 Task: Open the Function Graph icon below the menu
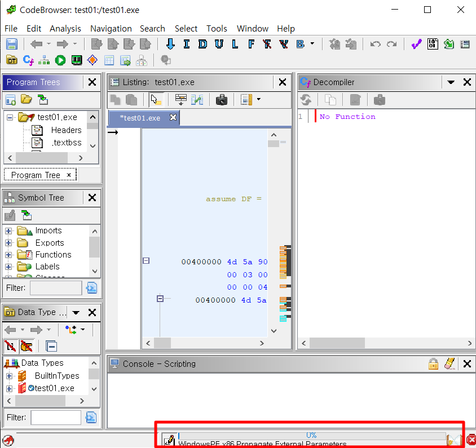click(x=43, y=60)
